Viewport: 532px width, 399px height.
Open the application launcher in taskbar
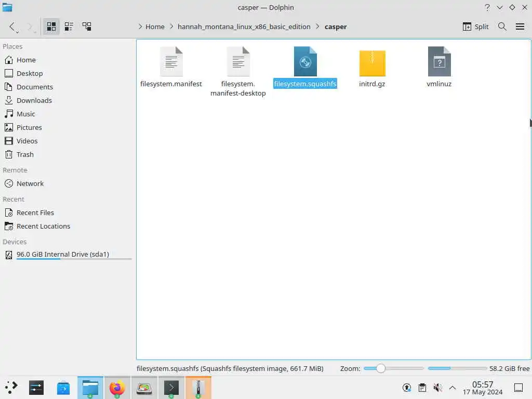11,388
